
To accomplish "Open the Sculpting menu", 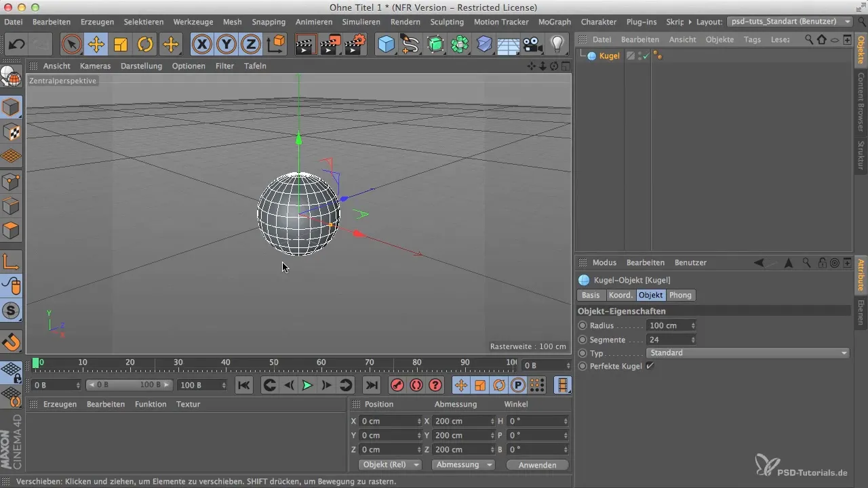I will coord(447,22).
